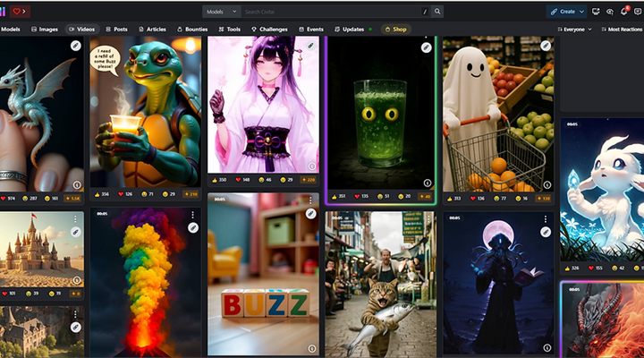
Task: Like the green drink image showing 351
Action: (338, 197)
